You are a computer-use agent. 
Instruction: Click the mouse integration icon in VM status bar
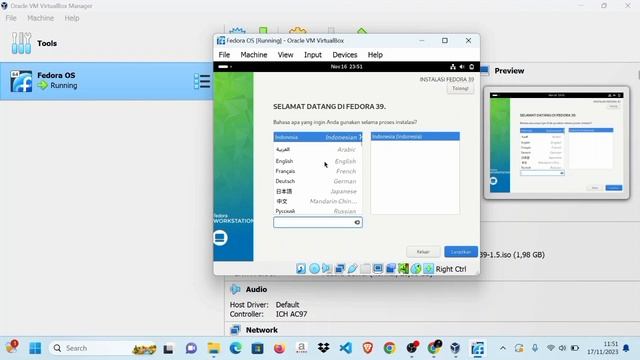click(x=416, y=268)
